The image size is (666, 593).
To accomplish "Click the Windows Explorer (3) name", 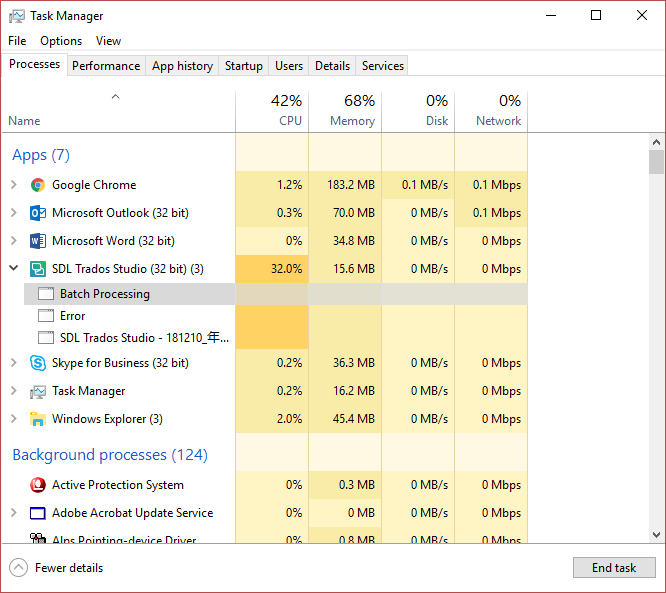I will click(x=107, y=419).
